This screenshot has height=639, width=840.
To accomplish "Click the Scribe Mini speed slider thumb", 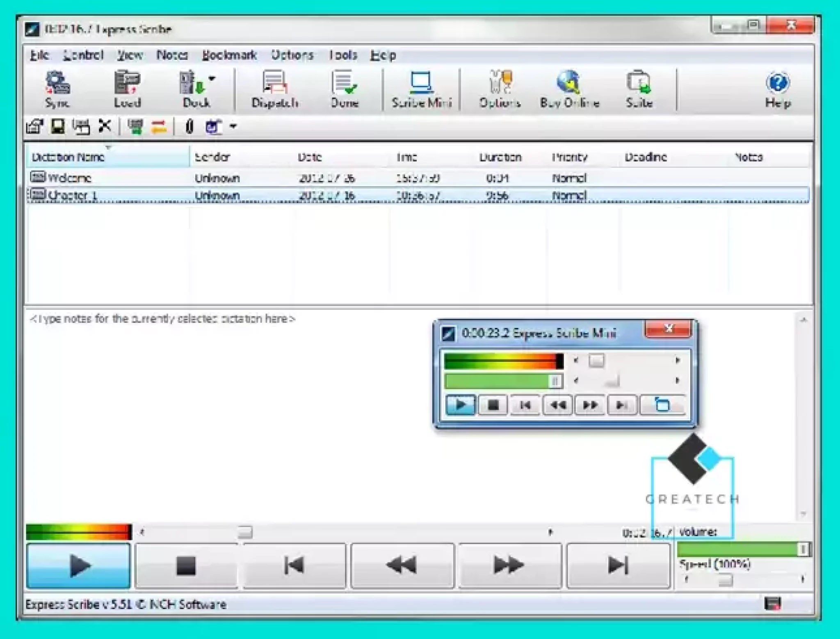I will point(612,382).
